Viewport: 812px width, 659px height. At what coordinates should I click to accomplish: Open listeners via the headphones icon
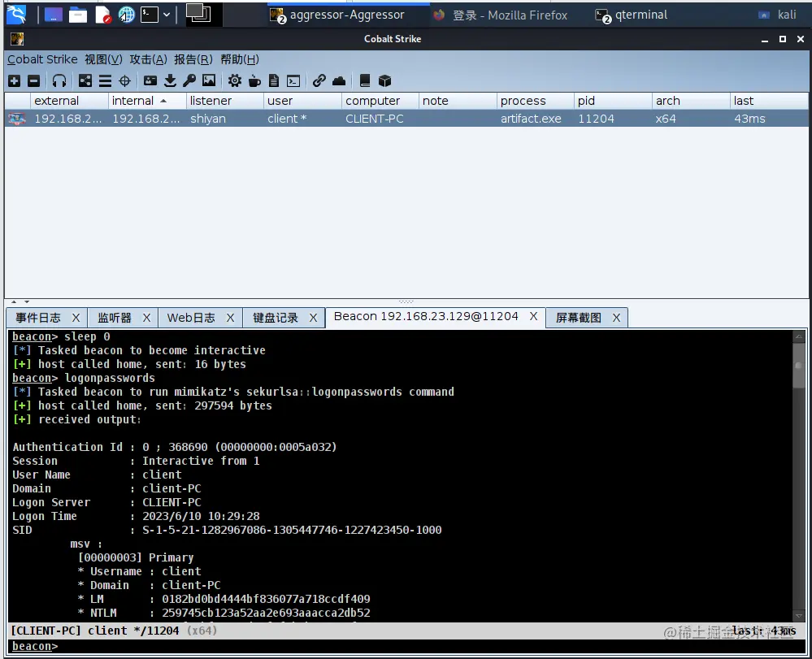tap(59, 80)
